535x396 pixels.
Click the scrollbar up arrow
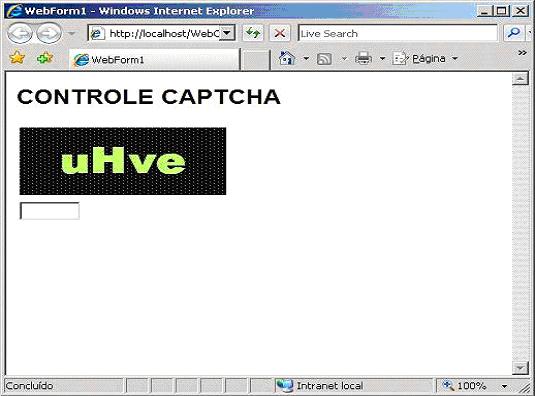(x=520, y=79)
